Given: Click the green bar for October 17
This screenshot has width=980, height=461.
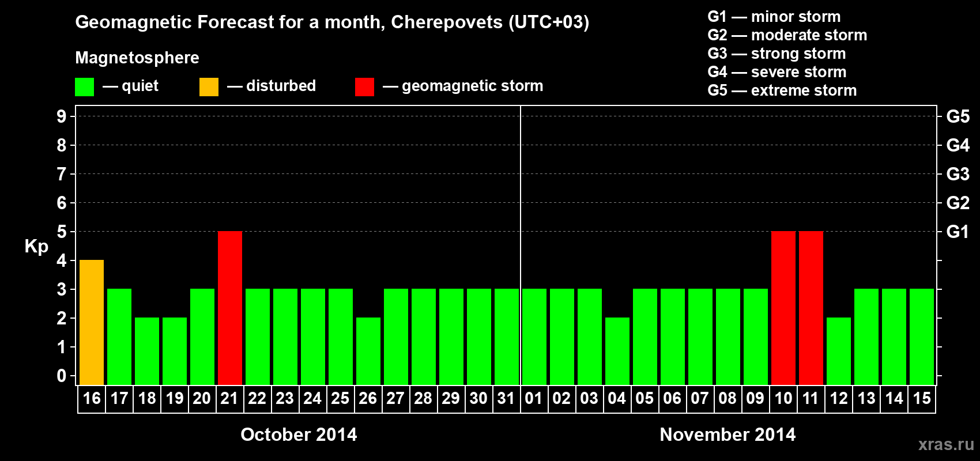Looking at the screenshot, I should tap(119, 337).
